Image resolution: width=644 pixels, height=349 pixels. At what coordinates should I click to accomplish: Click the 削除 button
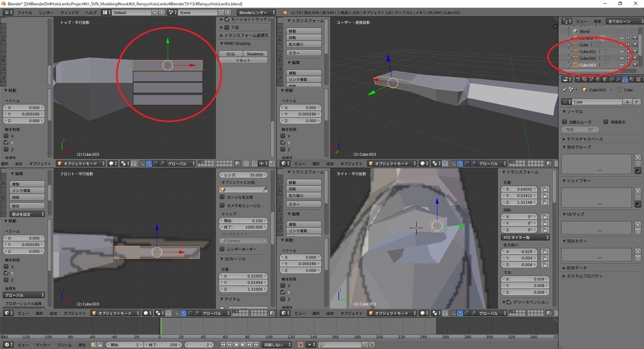[x=27, y=197]
